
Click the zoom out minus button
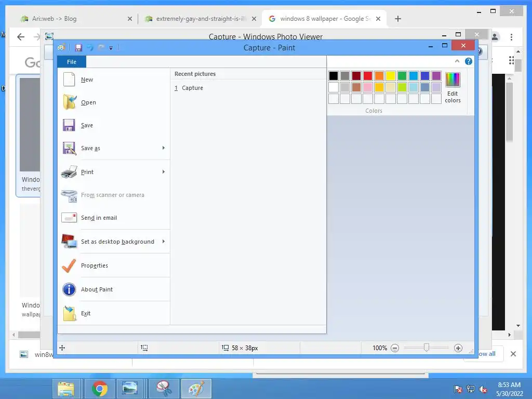[x=395, y=348]
